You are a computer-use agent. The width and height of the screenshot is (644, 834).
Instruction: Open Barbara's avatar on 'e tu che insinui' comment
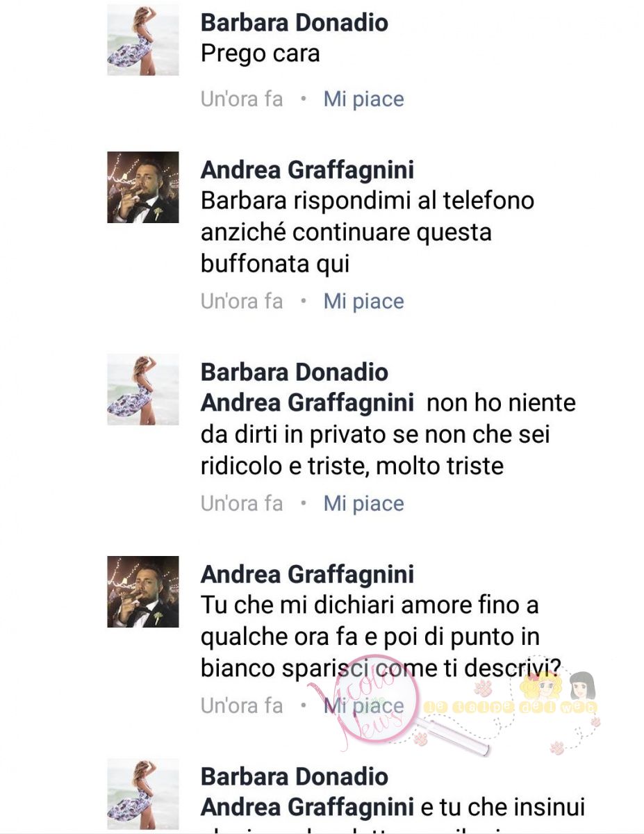pos(143,794)
